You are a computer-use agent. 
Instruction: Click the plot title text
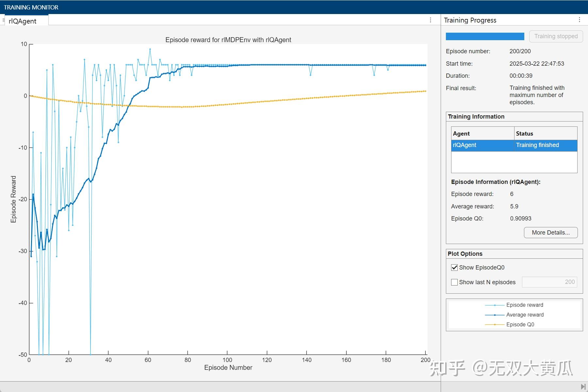click(x=228, y=40)
